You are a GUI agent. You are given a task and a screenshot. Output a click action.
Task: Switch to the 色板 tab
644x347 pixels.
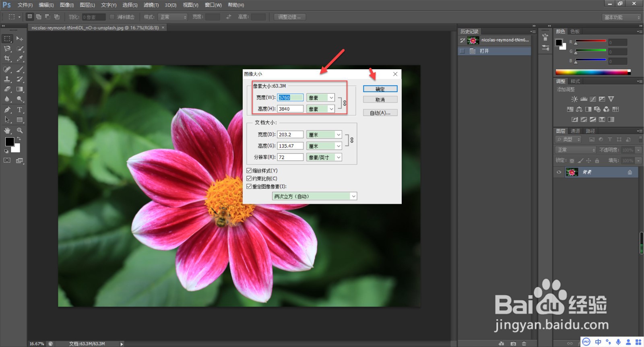[x=575, y=31]
